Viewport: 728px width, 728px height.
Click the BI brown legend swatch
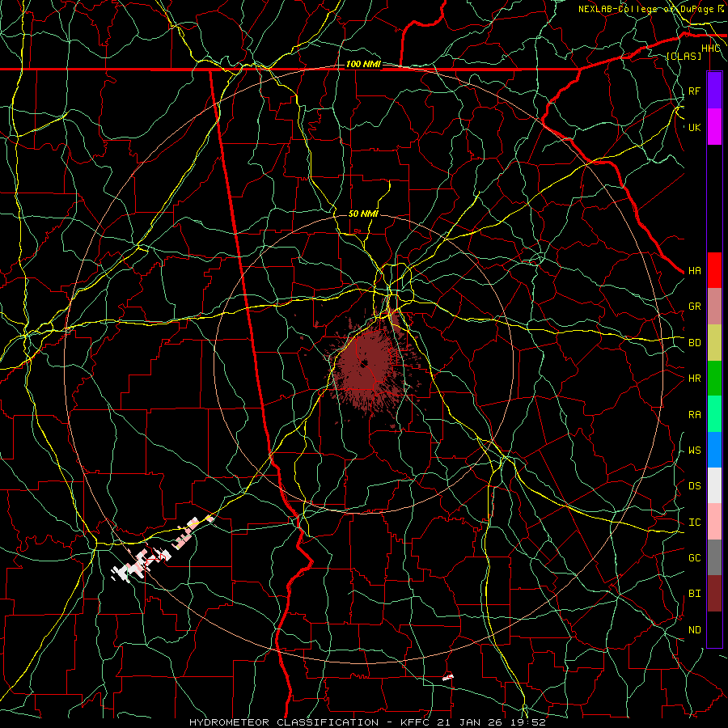click(714, 594)
